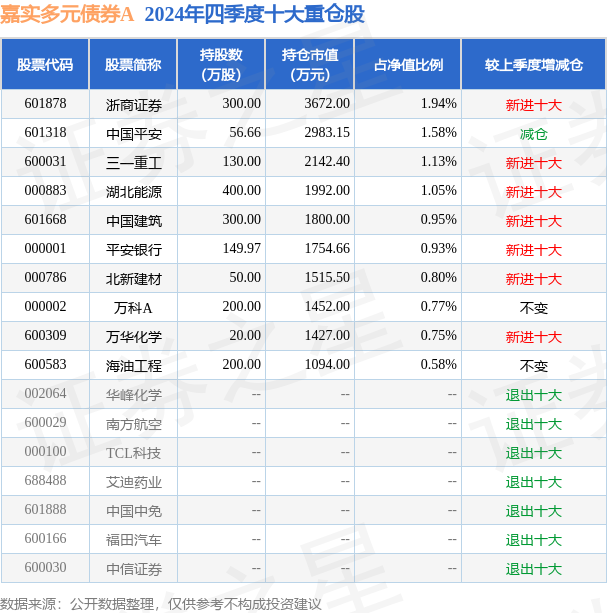Click the 占净值比例 column header

click(408, 65)
